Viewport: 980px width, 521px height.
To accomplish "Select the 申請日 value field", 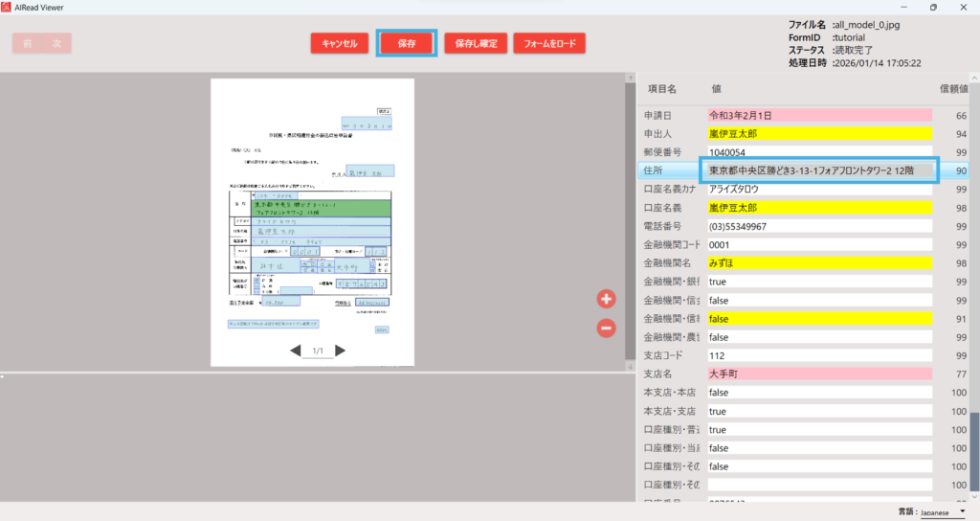I will click(x=818, y=116).
